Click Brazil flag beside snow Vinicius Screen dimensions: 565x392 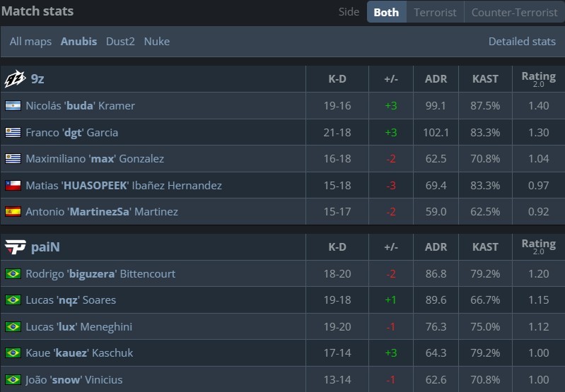click(13, 380)
